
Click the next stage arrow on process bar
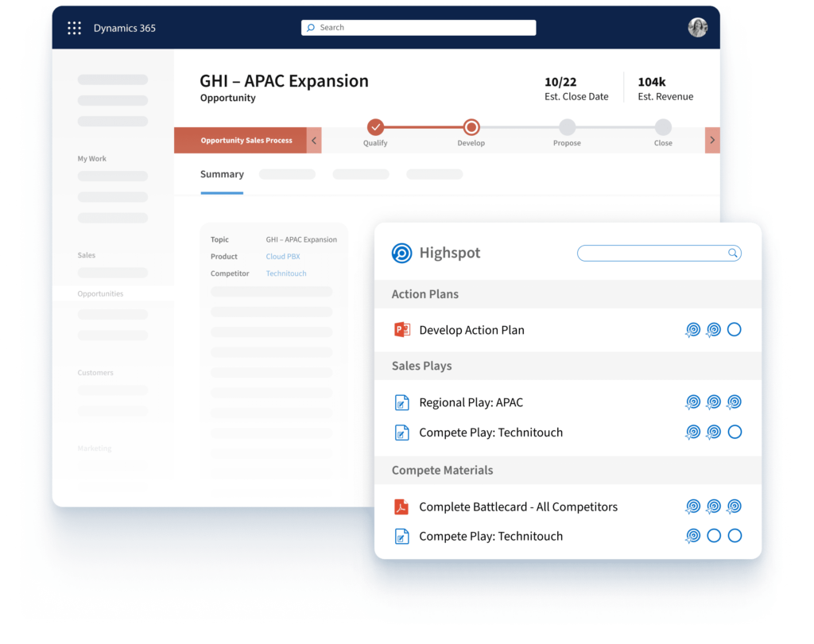(712, 140)
